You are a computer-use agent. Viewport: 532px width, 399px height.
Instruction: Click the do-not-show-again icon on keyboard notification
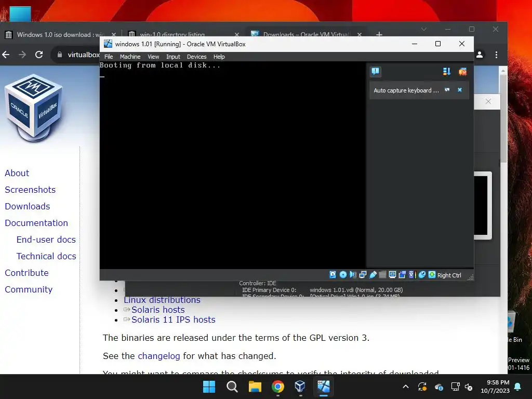(447, 90)
